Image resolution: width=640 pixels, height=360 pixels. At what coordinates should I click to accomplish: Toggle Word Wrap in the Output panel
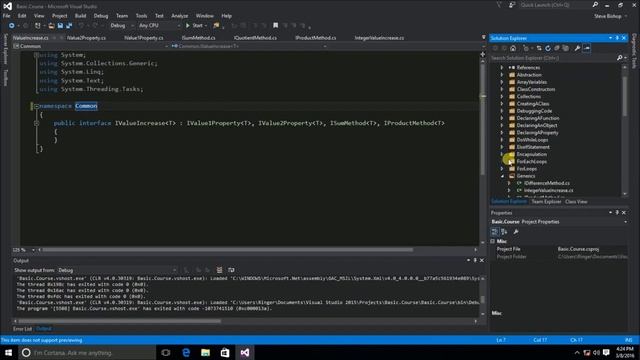231,270
